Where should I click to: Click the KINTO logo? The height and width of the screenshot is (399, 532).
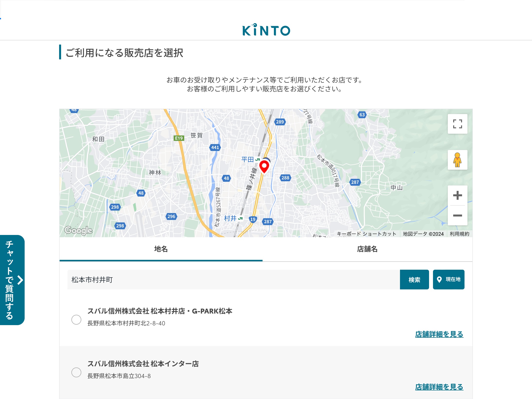(x=266, y=30)
